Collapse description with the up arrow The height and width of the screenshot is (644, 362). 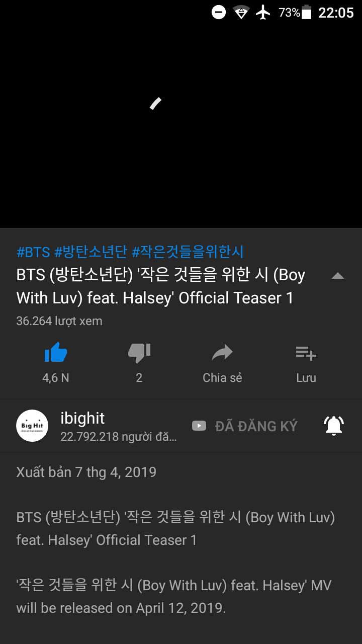[x=338, y=276]
